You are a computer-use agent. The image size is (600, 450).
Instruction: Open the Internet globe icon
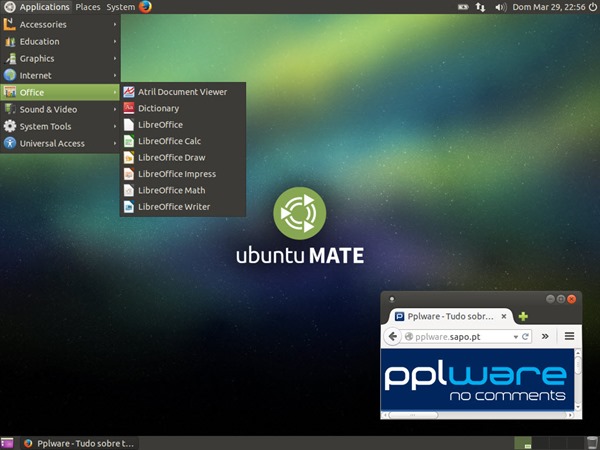(x=10, y=75)
